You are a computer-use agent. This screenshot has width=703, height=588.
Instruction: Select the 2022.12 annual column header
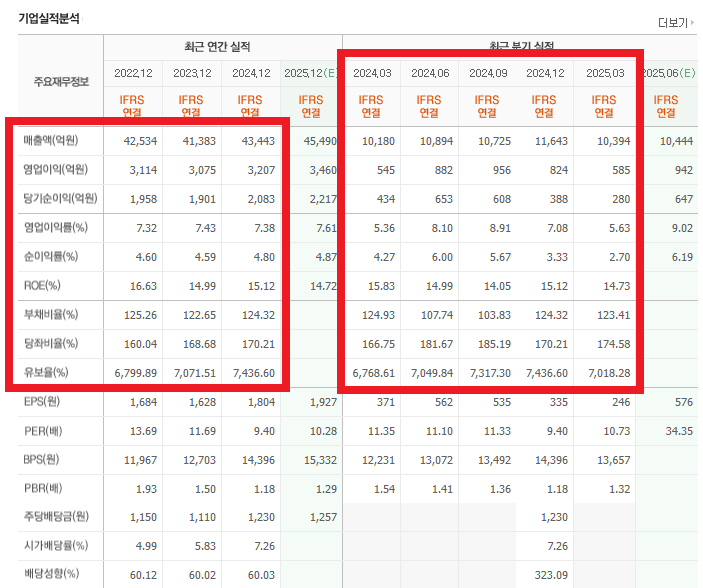[x=133, y=73]
